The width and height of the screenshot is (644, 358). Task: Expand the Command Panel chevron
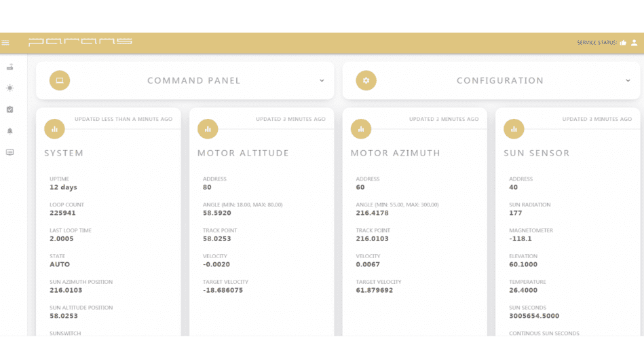(322, 80)
